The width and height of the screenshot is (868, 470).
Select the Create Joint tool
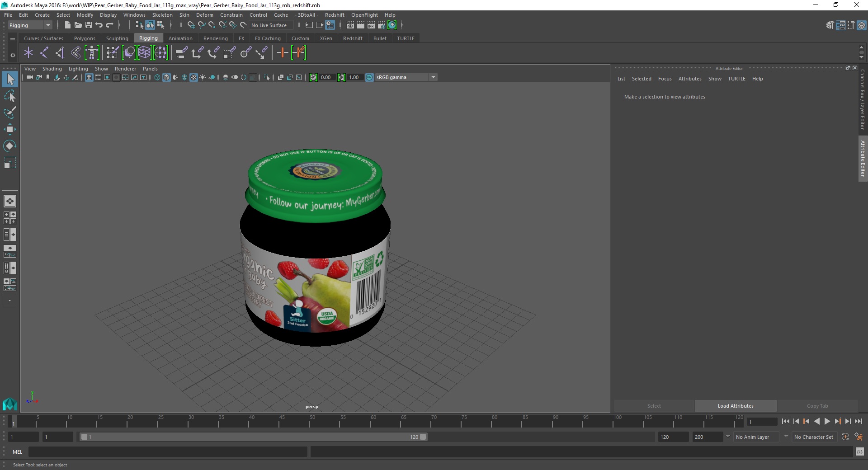tap(44, 53)
